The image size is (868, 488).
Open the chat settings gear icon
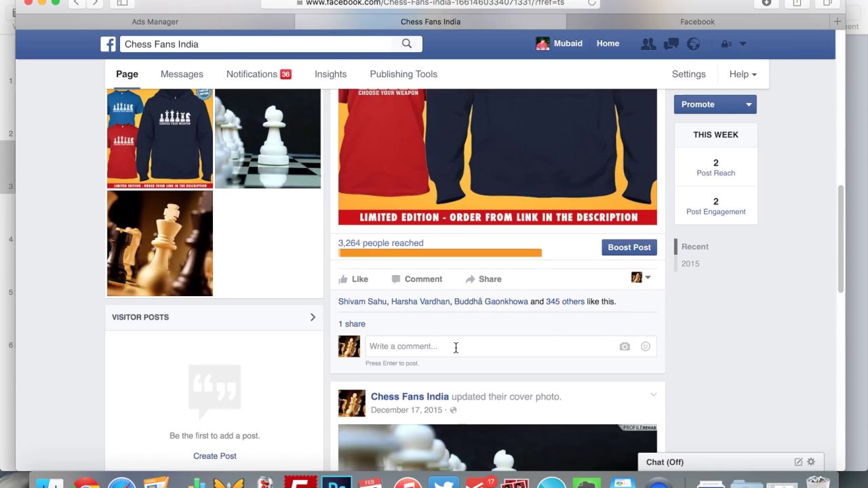point(811,462)
